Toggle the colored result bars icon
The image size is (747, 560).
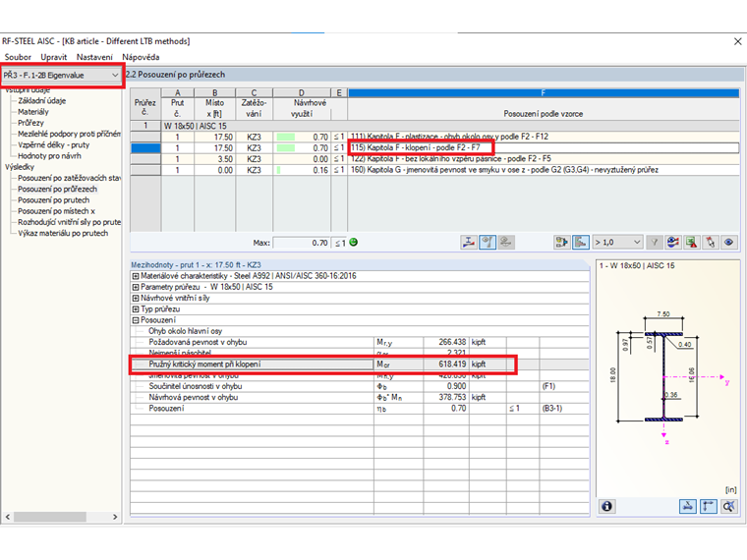pos(581,243)
